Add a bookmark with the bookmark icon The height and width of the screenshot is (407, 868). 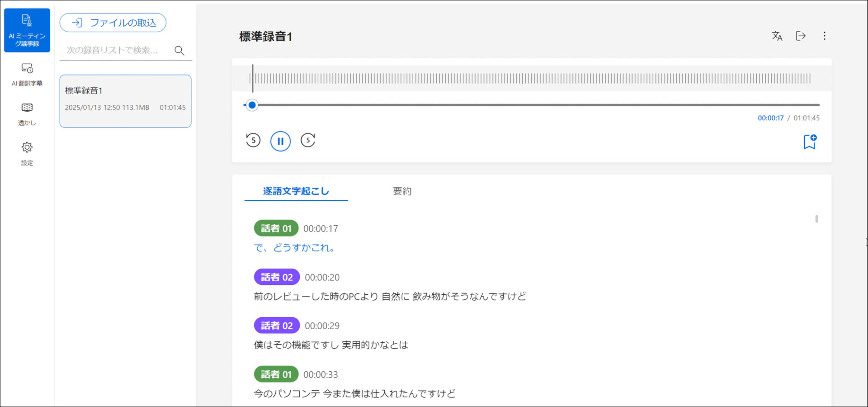coord(809,142)
